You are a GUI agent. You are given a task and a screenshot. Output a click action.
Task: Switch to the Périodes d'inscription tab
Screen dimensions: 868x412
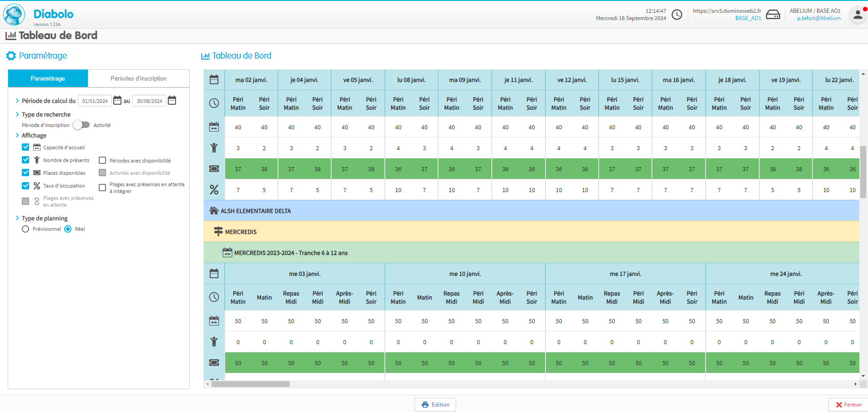click(138, 78)
